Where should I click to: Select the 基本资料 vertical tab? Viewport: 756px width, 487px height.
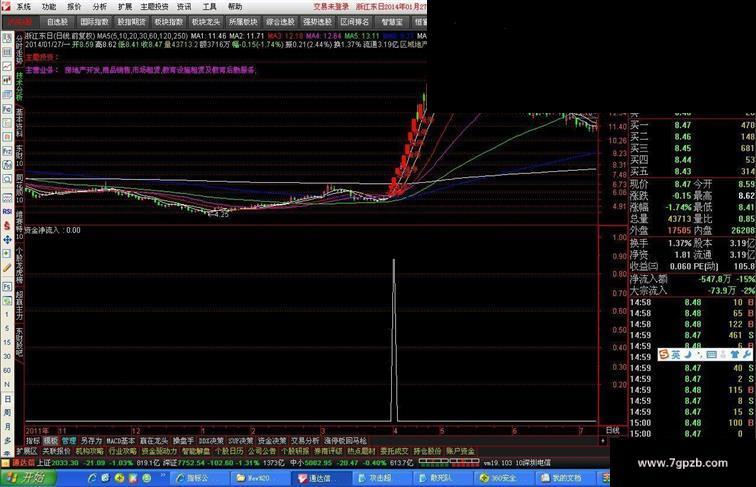(x=19, y=123)
